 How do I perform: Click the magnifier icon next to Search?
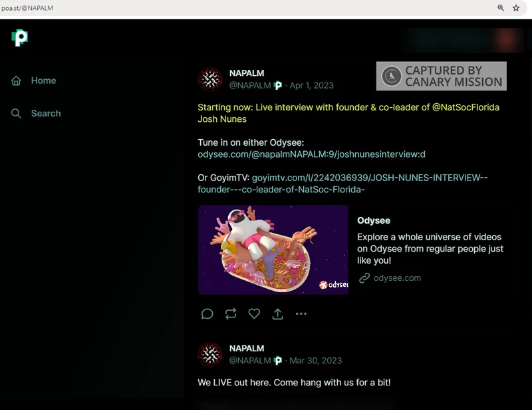click(16, 113)
